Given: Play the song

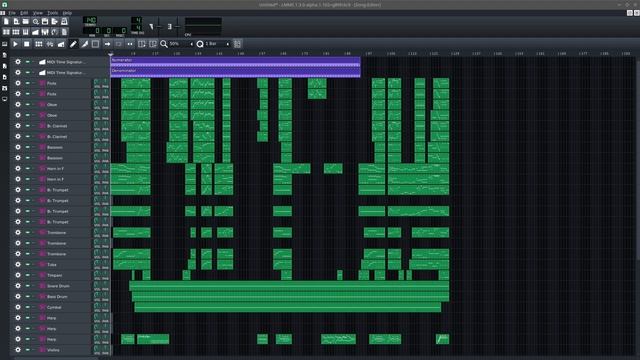Looking at the screenshot, I should tap(16, 44).
